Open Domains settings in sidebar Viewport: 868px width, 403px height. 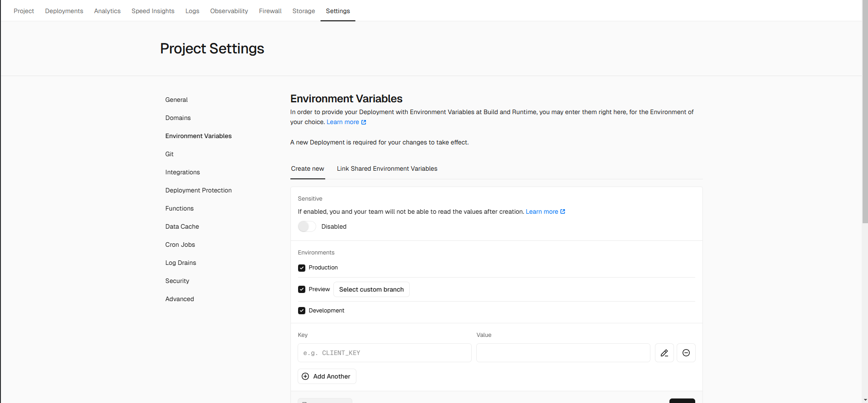pyautogui.click(x=178, y=118)
